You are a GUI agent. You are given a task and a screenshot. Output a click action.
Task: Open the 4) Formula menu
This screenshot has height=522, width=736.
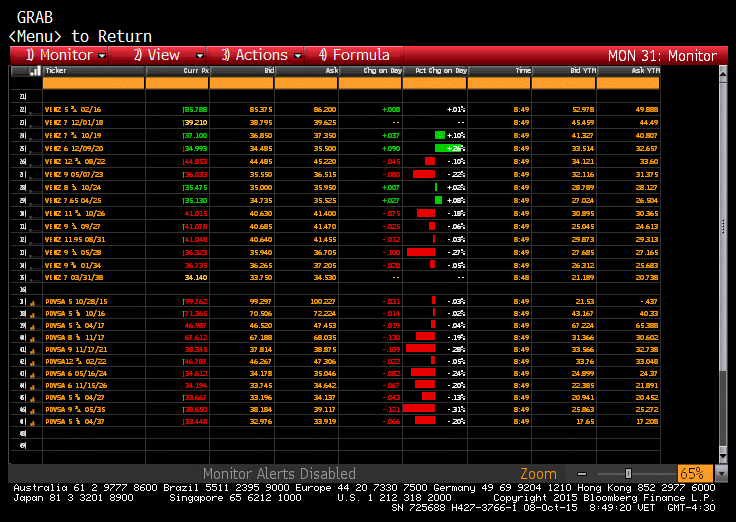pos(354,55)
